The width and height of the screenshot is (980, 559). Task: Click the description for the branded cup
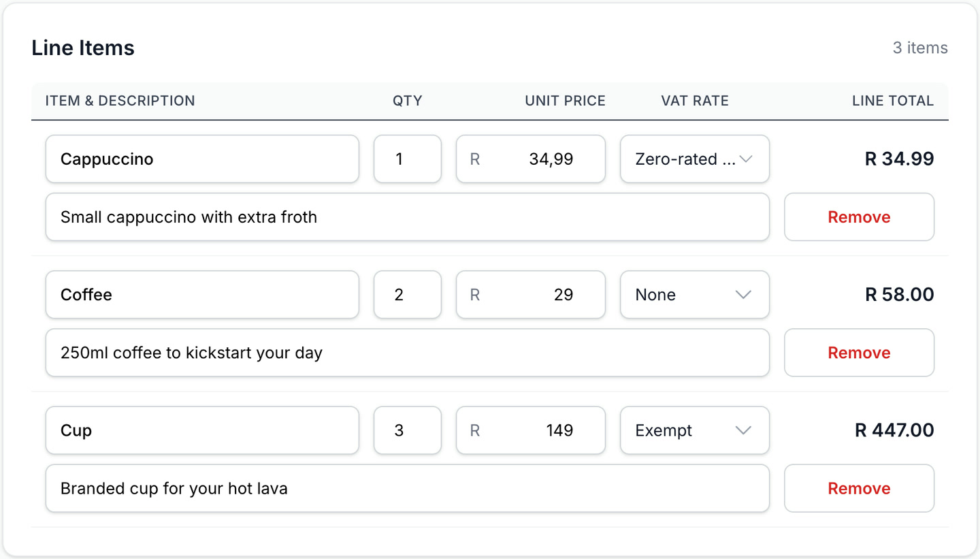pyautogui.click(x=407, y=488)
